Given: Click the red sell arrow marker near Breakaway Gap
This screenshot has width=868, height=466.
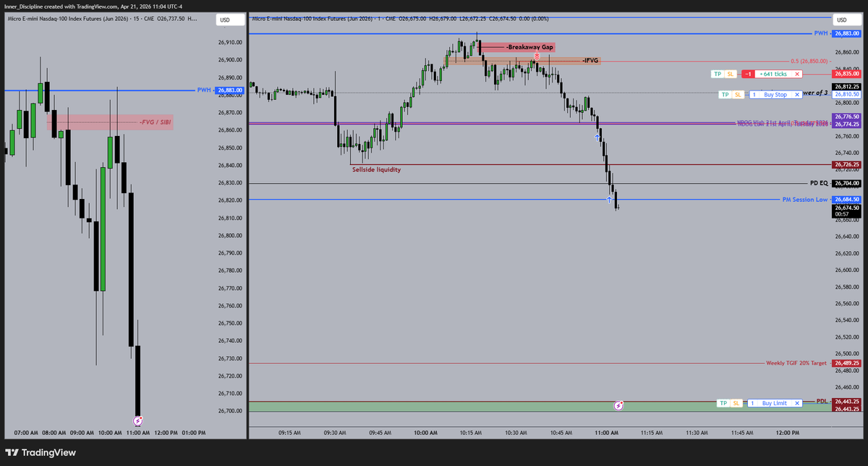Looking at the screenshot, I should pyautogui.click(x=537, y=55).
